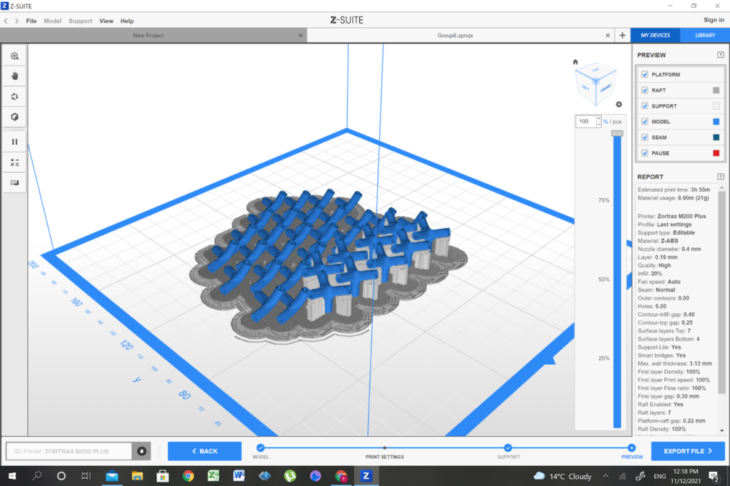Image resolution: width=730 pixels, height=486 pixels.
Task: Open view cube settings gear
Action: point(619,104)
